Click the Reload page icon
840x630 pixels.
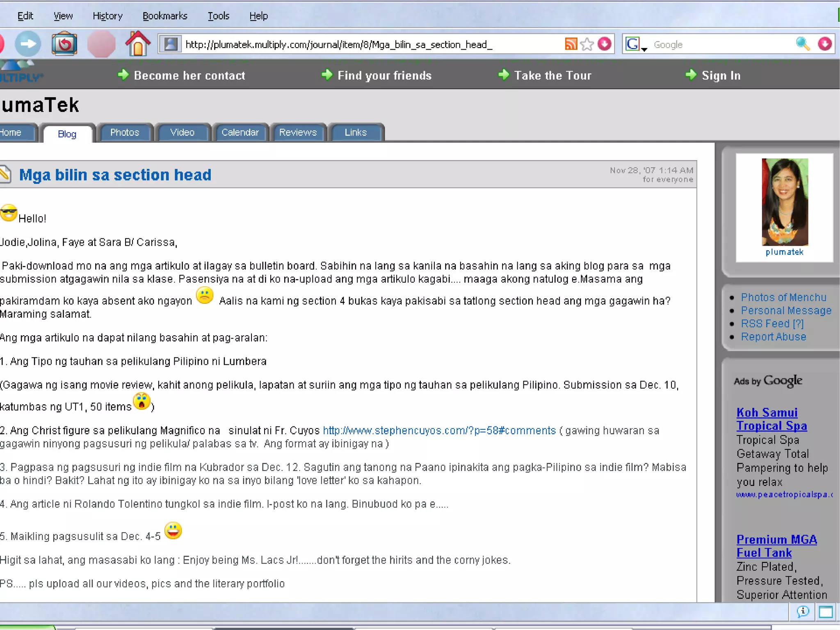[x=64, y=44]
